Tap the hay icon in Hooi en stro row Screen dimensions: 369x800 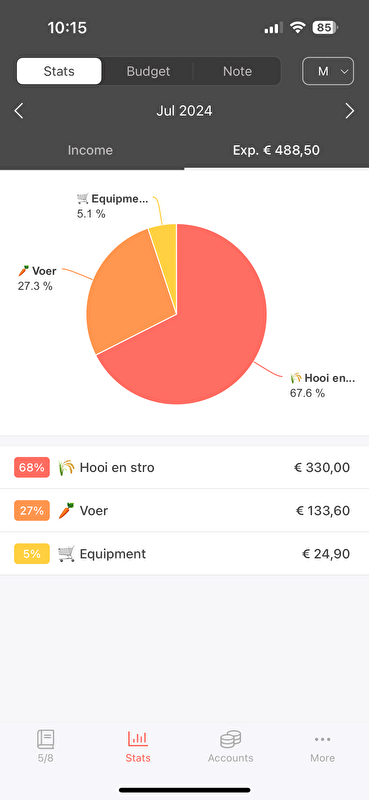click(x=66, y=467)
